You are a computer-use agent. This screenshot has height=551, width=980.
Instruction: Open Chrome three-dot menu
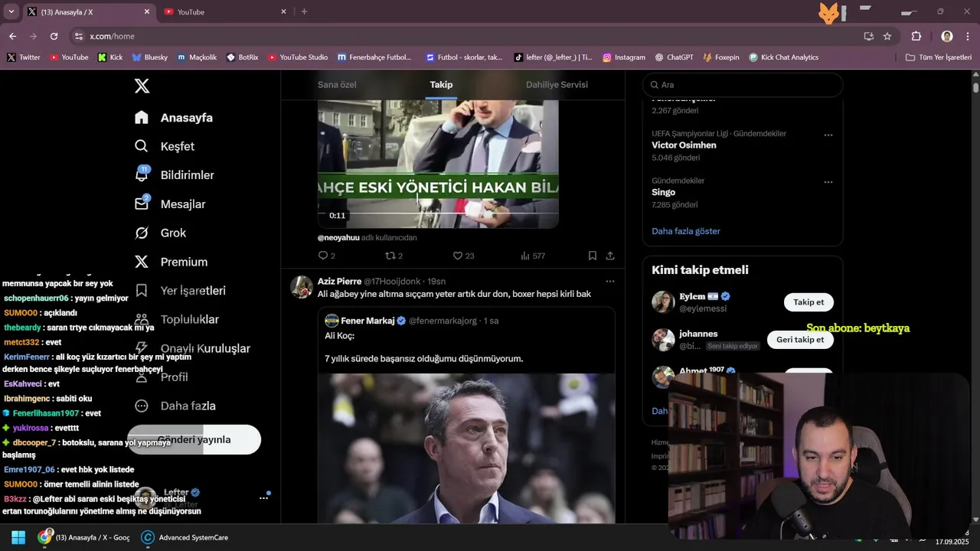click(x=967, y=36)
